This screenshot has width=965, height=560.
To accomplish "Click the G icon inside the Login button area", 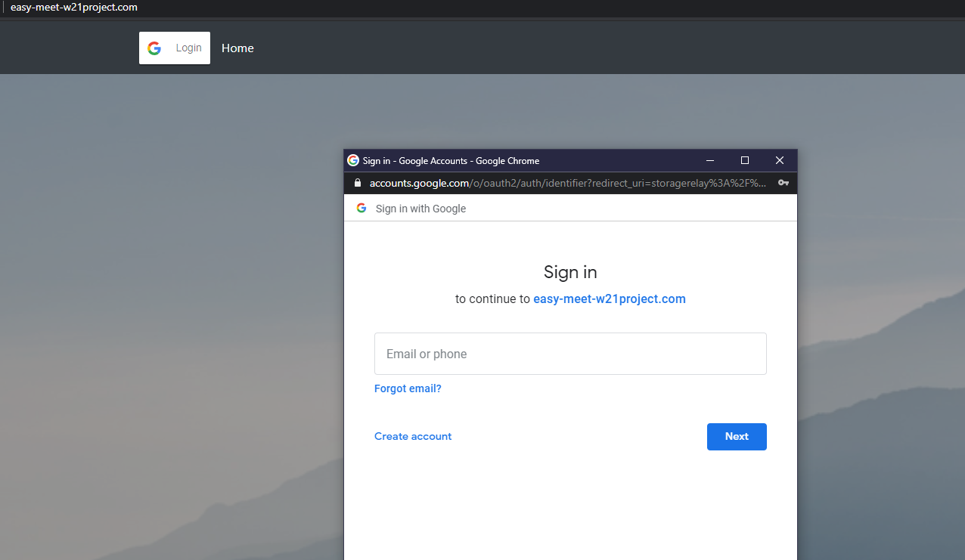I will pyautogui.click(x=154, y=48).
